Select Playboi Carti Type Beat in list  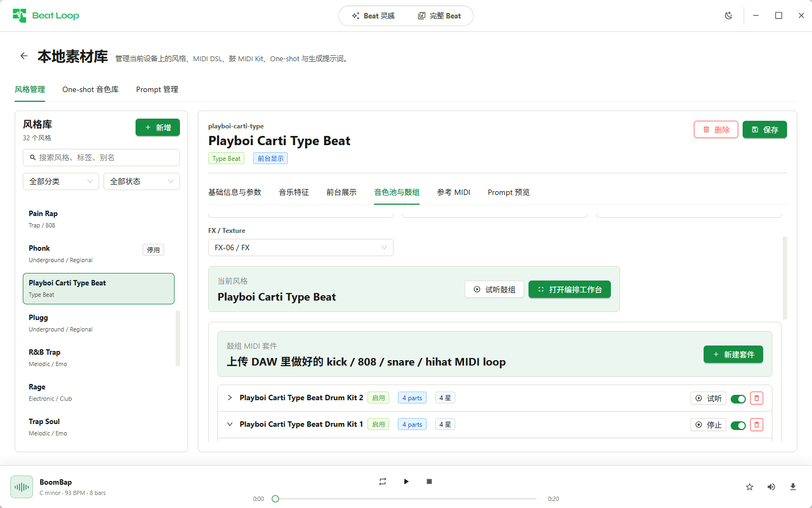tap(99, 289)
